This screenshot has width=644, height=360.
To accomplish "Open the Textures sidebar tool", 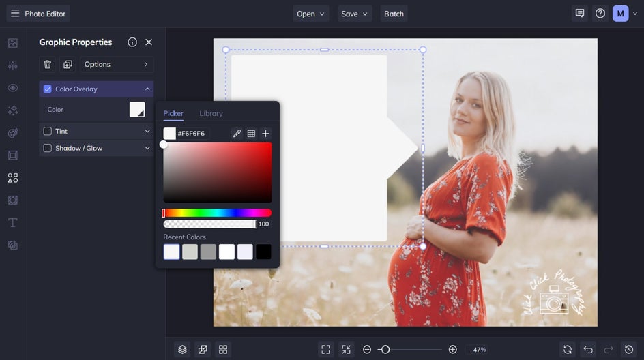I will [x=13, y=245].
